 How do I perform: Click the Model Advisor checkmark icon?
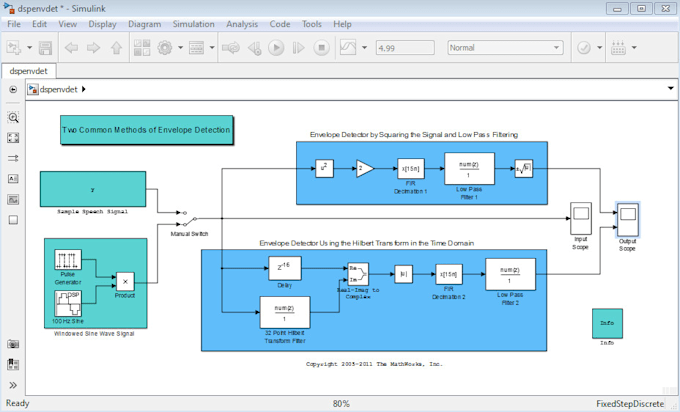point(584,48)
